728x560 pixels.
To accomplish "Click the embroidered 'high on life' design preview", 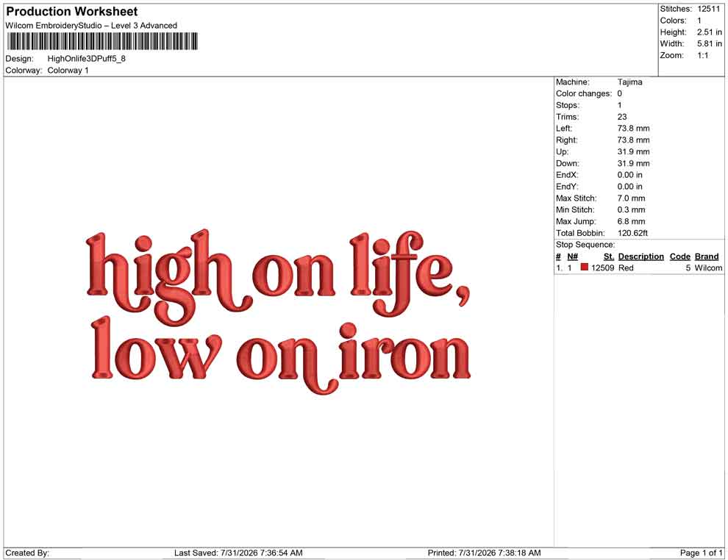I will click(279, 312).
